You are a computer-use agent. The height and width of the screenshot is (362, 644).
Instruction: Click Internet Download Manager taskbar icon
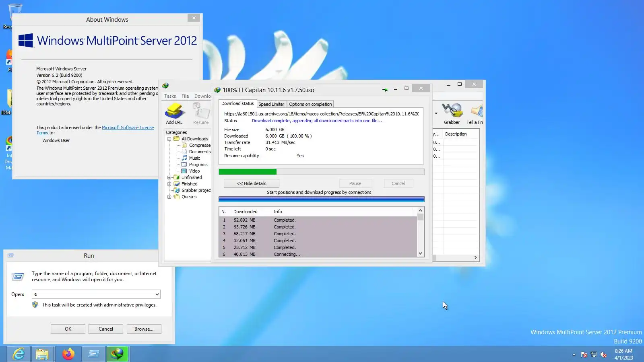(118, 354)
